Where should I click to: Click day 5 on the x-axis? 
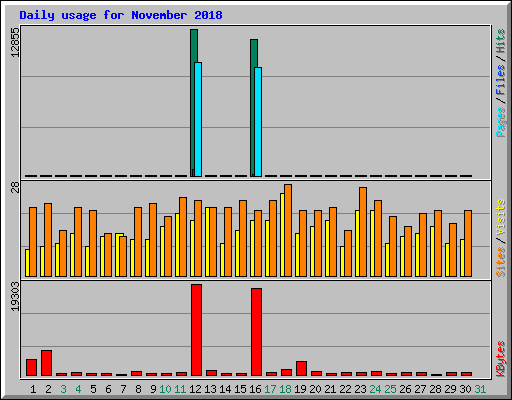click(x=93, y=389)
